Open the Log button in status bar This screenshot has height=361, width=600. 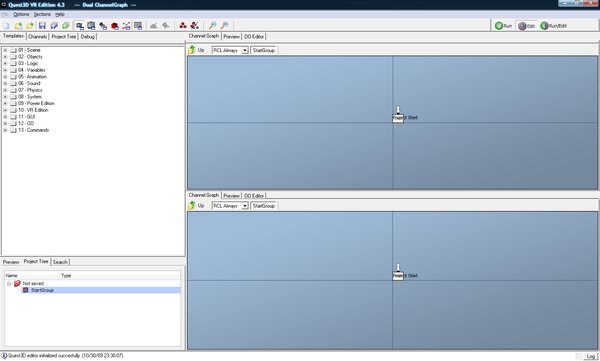pos(591,356)
